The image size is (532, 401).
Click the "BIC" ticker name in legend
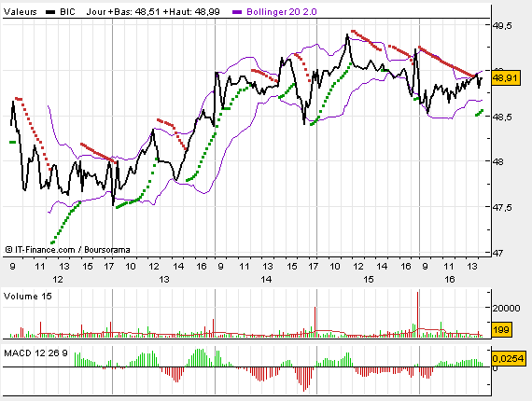(x=67, y=12)
